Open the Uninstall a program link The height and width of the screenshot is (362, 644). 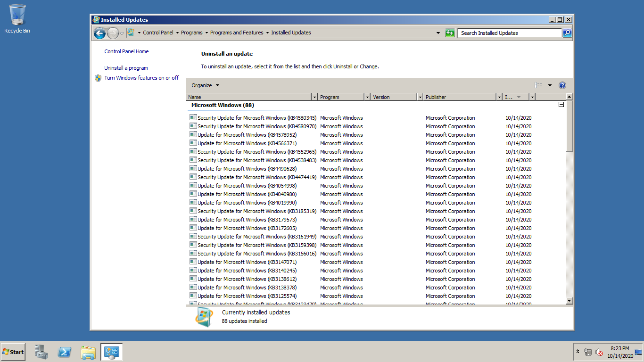(126, 68)
